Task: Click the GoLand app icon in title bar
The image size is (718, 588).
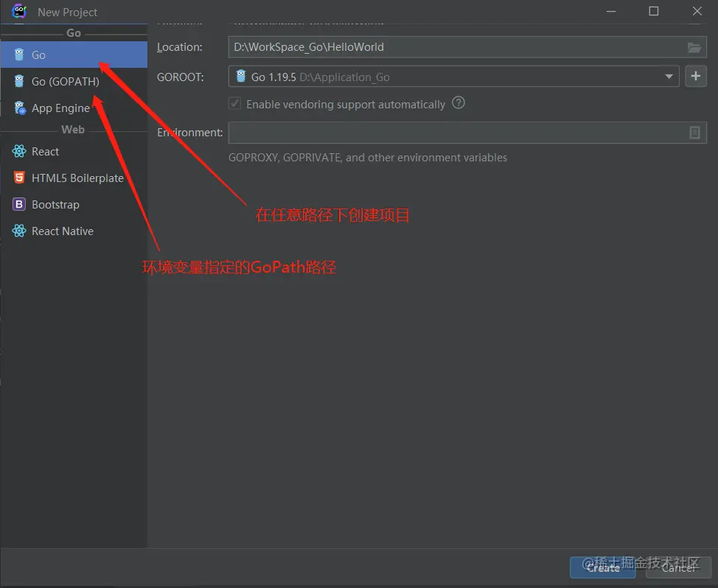Action: (x=19, y=11)
